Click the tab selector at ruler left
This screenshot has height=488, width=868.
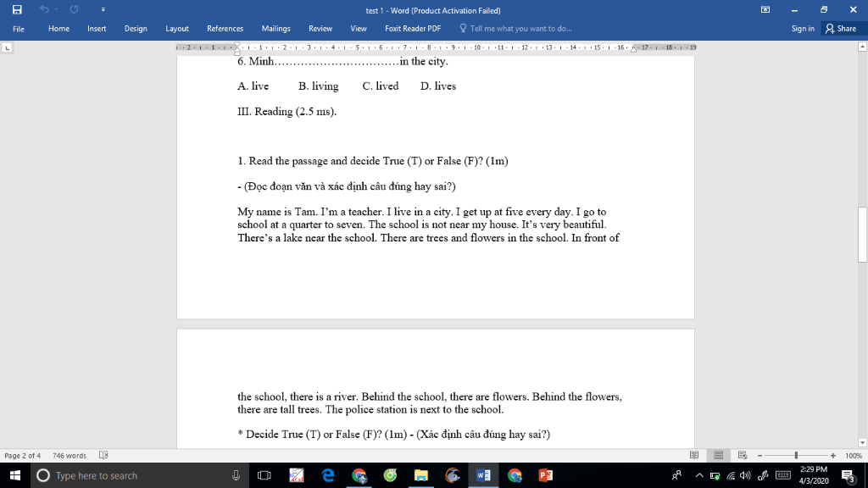[7, 48]
